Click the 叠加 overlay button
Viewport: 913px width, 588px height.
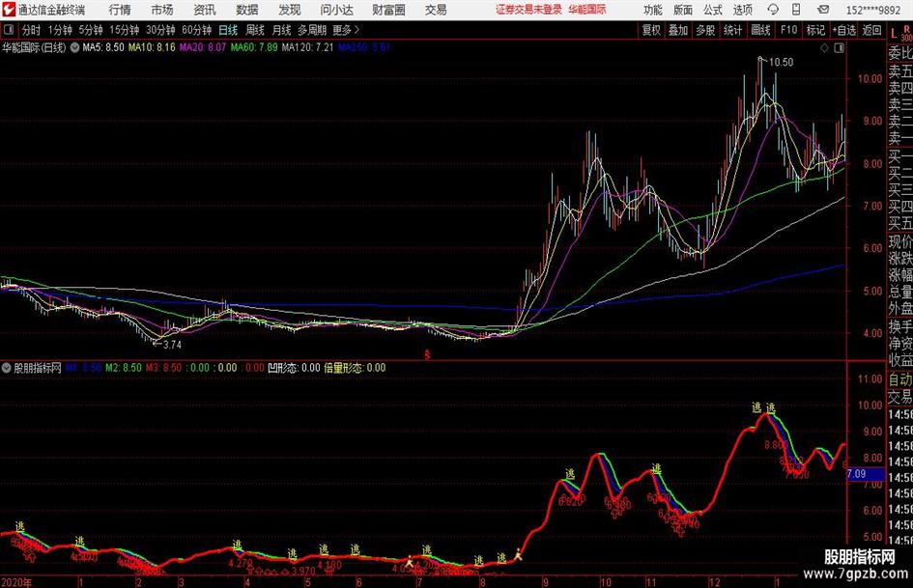pos(678,30)
